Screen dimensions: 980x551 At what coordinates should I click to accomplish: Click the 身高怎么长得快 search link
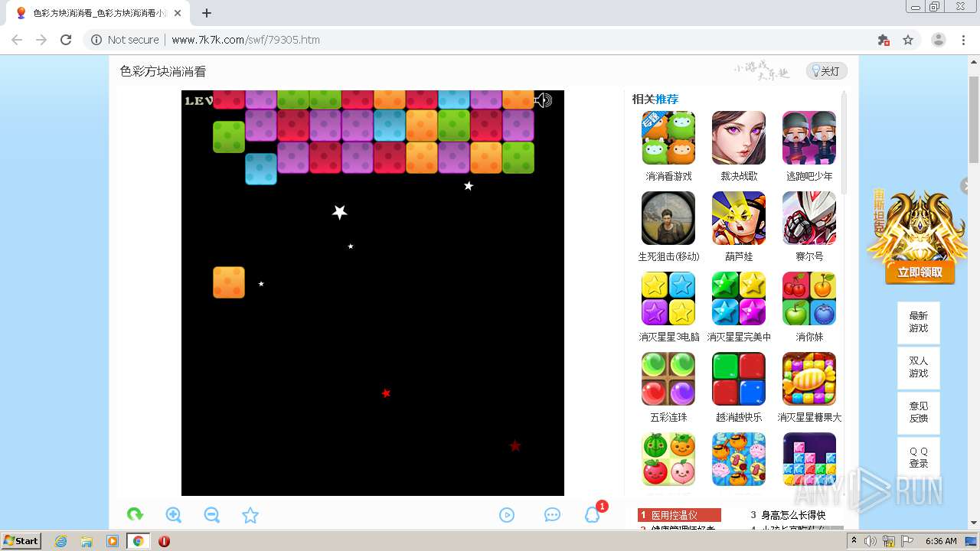click(793, 515)
